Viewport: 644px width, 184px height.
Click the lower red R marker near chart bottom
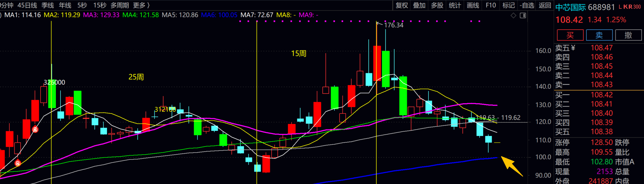pyautogui.click(x=18, y=163)
